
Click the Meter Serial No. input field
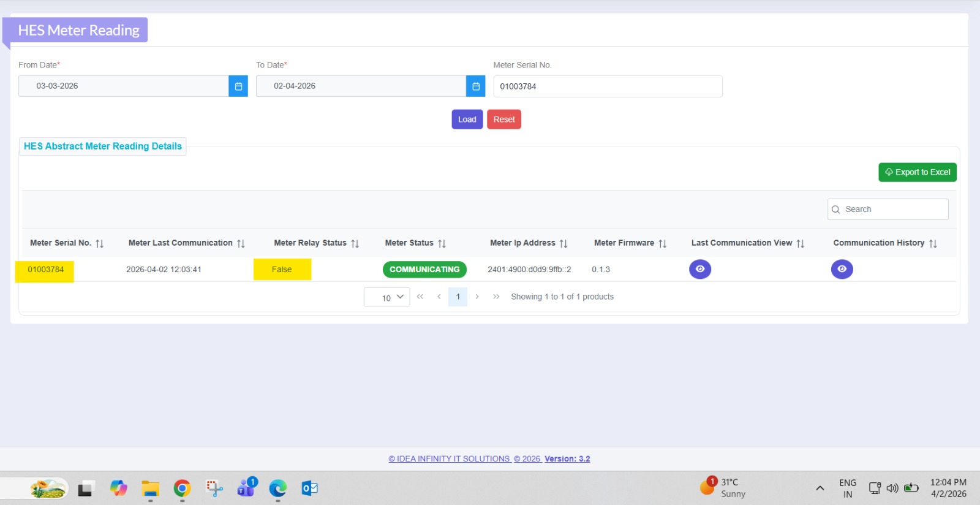coord(608,86)
